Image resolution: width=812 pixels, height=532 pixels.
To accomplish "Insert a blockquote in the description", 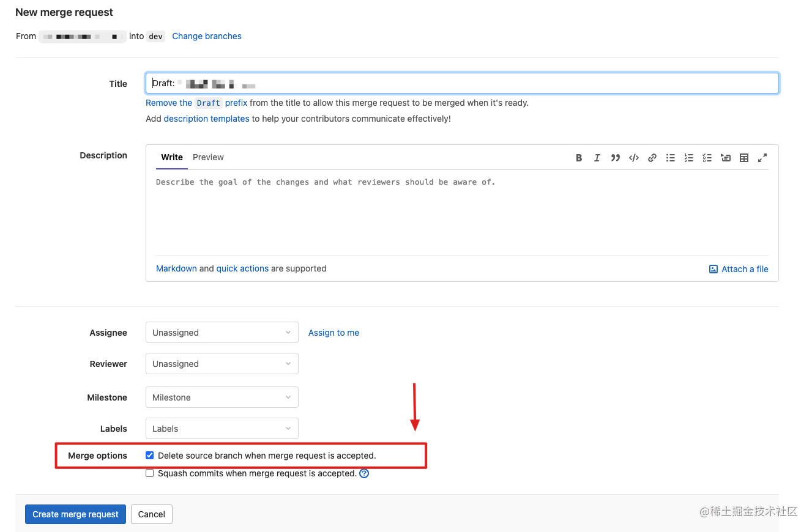I will tap(616, 158).
